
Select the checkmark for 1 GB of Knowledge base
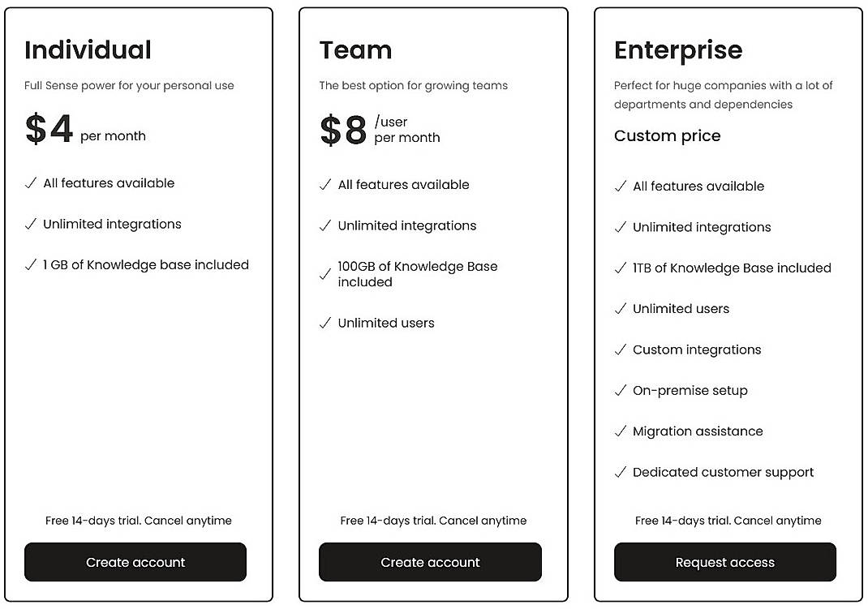(x=29, y=265)
